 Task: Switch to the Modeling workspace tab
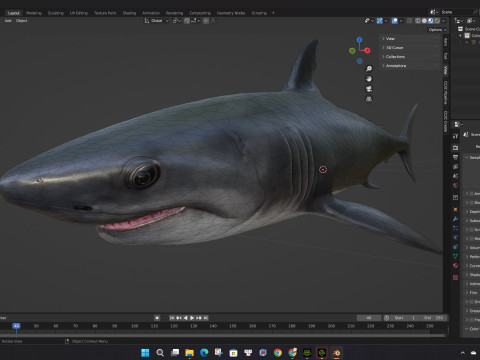(x=34, y=13)
